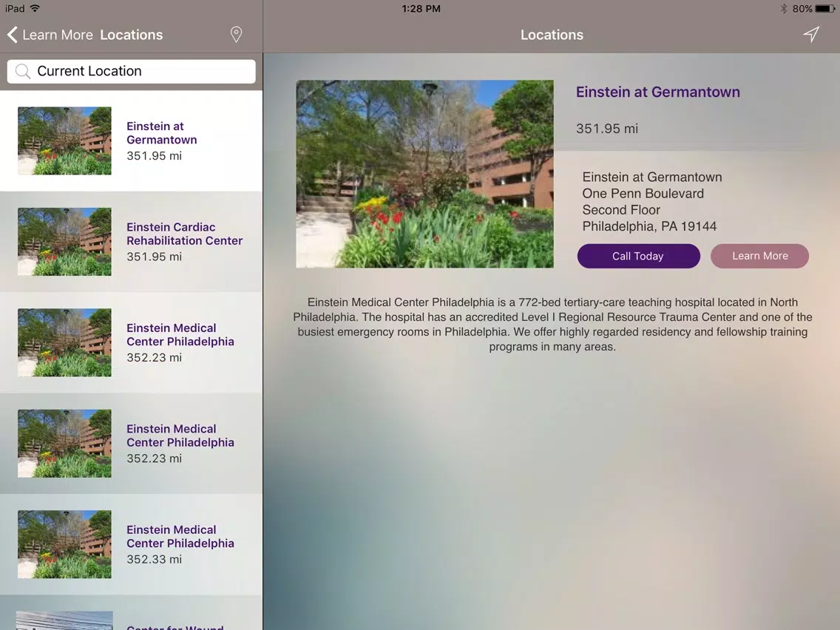Tap the Locations title next to the back button

click(132, 35)
